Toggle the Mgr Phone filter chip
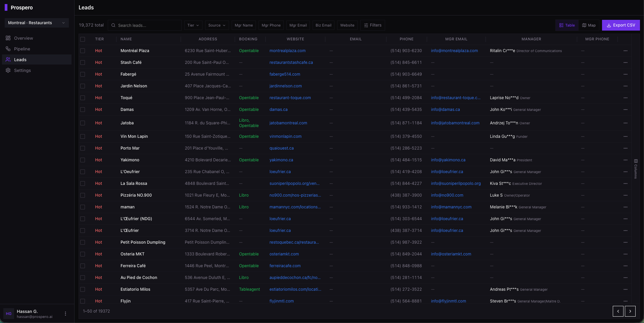 click(271, 25)
